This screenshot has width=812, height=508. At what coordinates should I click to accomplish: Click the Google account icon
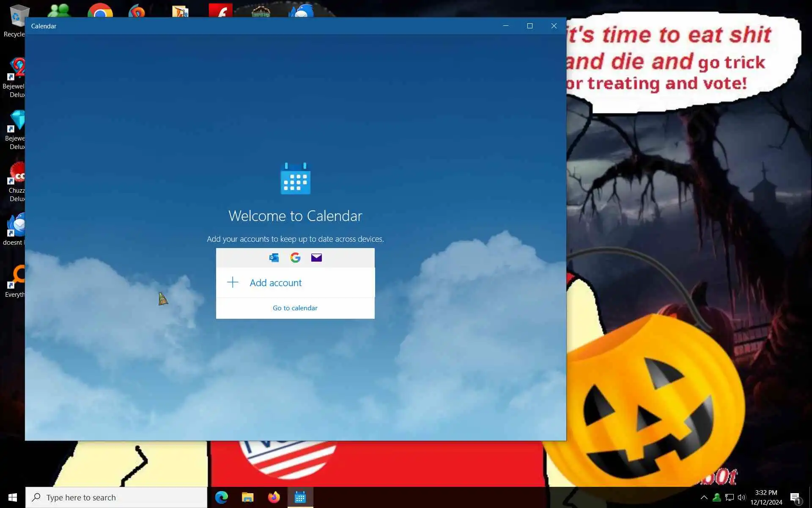295,257
